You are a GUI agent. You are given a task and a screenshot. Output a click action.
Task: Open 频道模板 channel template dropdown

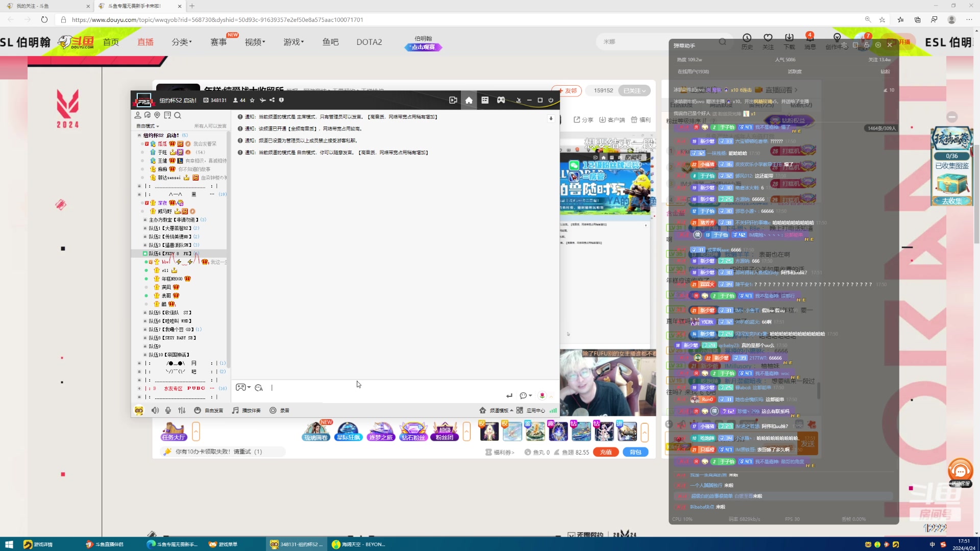coord(497,410)
